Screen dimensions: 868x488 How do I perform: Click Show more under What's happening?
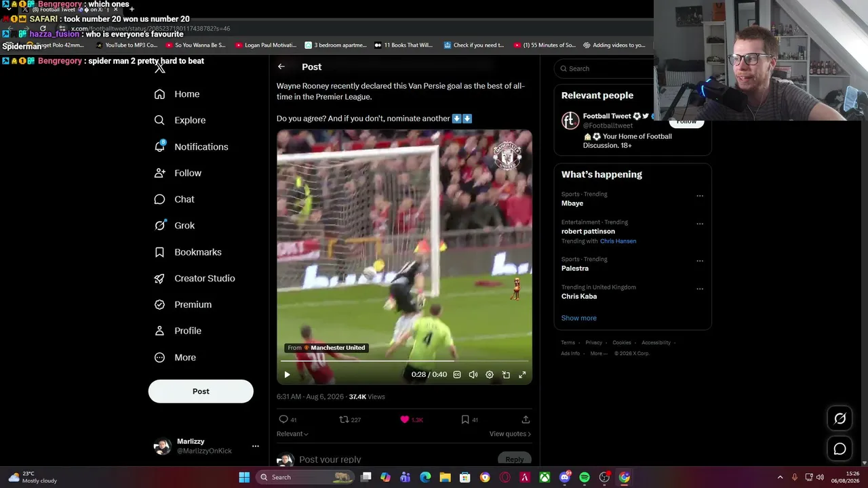[x=579, y=318]
